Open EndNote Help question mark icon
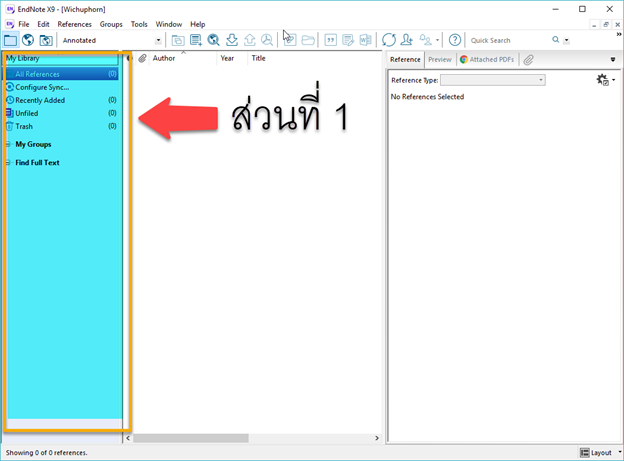The width and height of the screenshot is (624, 461). click(455, 40)
